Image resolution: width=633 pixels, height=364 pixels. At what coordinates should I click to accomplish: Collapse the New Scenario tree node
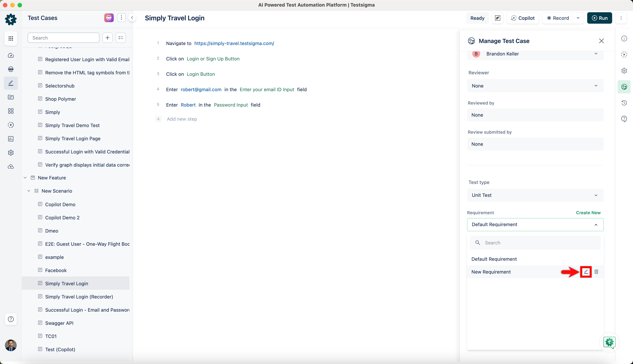pyautogui.click(x=29, y=191)
